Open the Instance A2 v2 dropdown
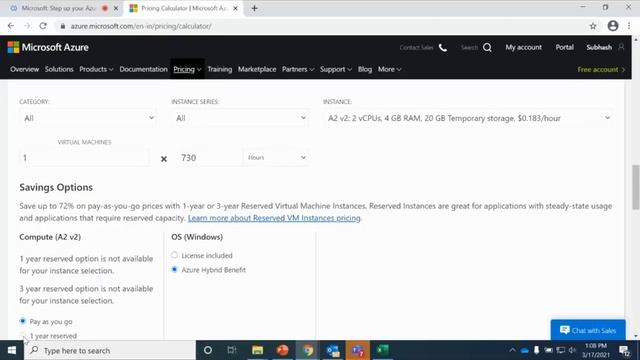 pyautogui.click(x=468, y=118)
